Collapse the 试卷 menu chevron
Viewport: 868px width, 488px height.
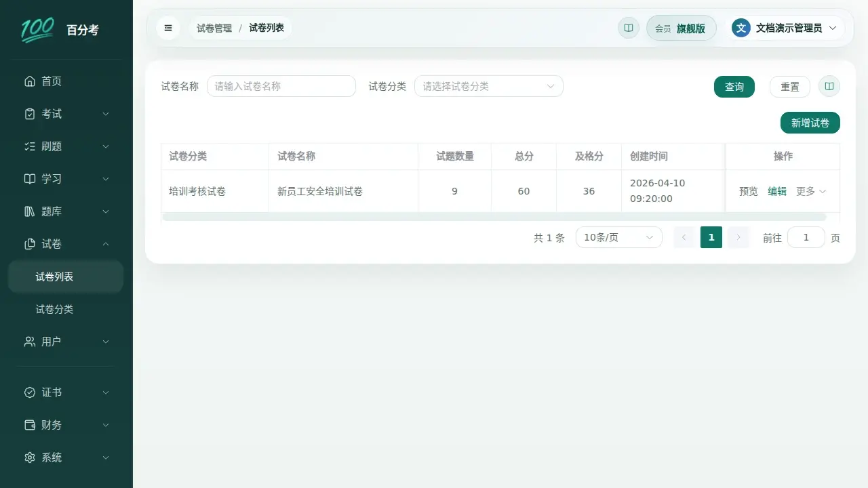[106, 244]
